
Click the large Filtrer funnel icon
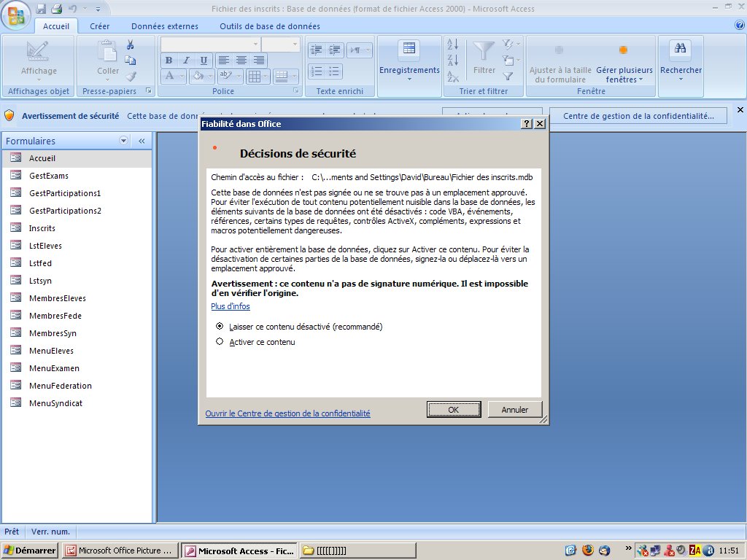[484, 58]
